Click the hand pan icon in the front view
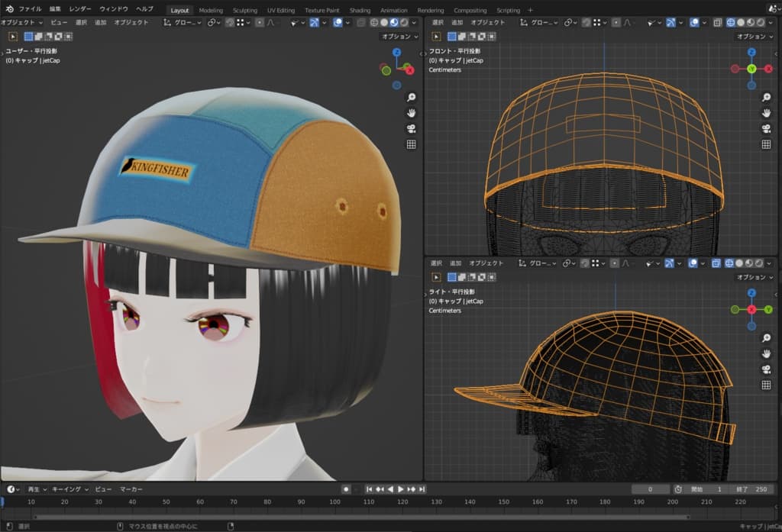The image size is (782, 532). click(766, 113)
